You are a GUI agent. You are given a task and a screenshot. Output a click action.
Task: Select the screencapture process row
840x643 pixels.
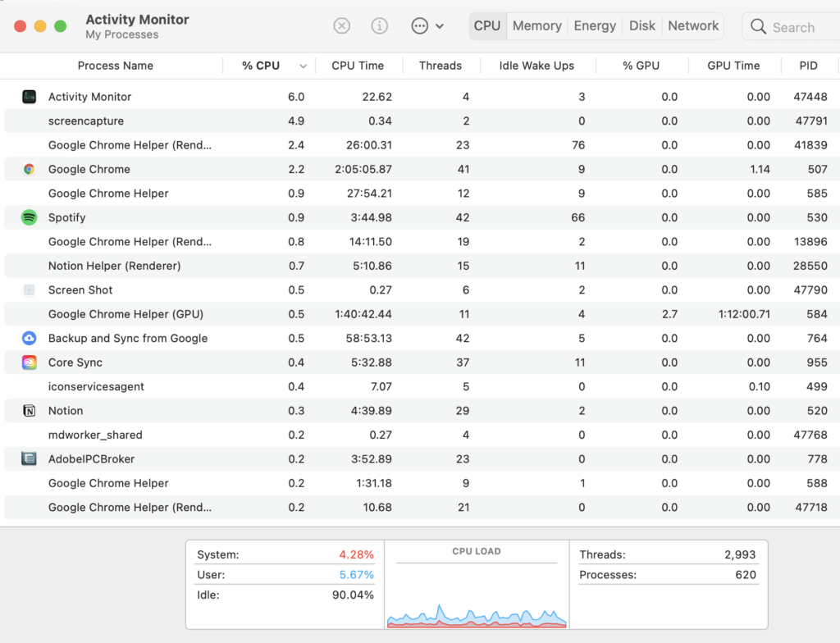click(86, 121)
